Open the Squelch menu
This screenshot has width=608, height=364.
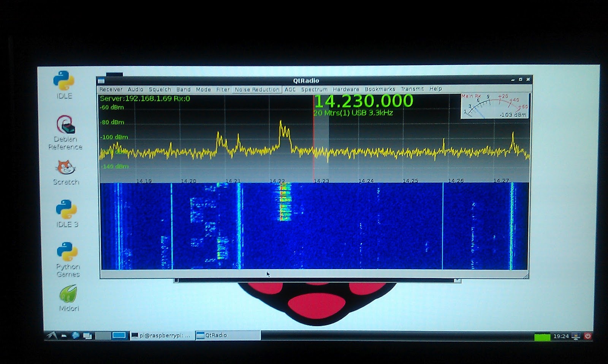coord(160,90)
